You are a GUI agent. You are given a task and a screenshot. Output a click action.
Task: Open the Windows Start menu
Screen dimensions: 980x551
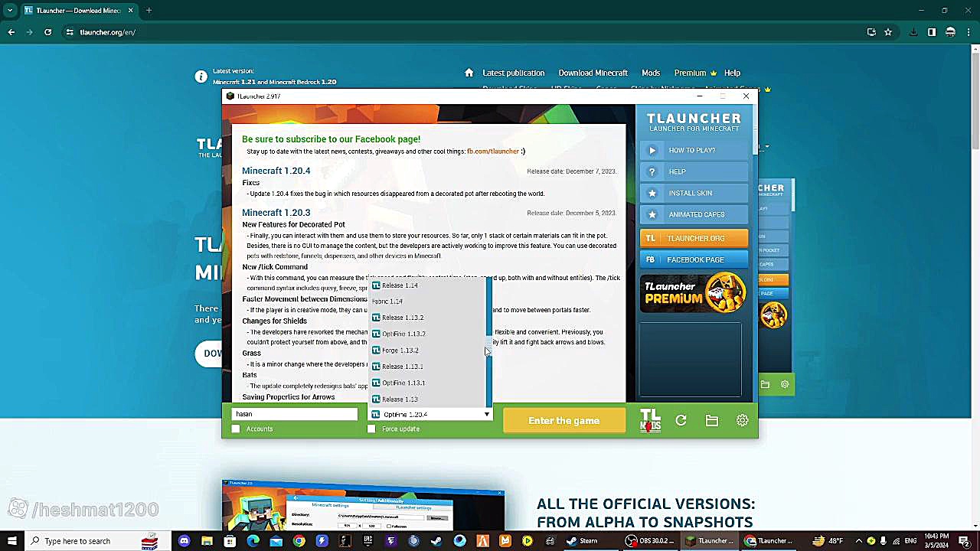point(11,541)
